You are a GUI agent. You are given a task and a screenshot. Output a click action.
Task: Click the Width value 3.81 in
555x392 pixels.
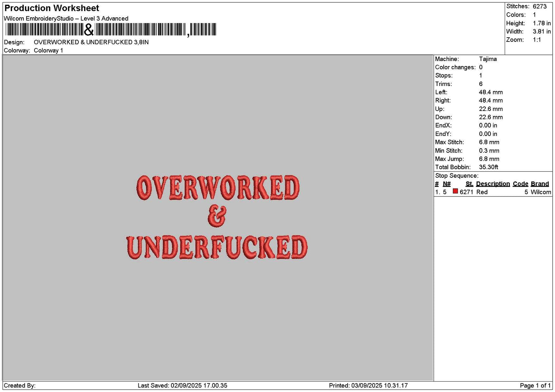(x=542, y=32)
